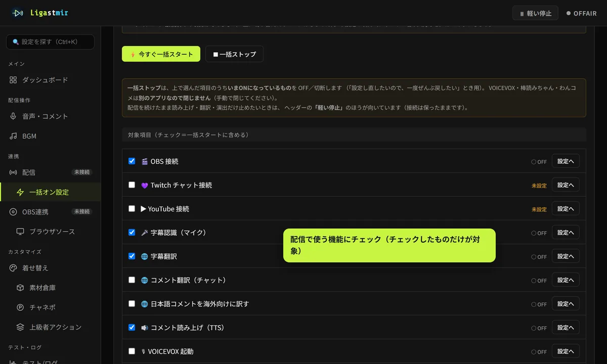Click the 未接続 badge beside 配信
The image size is (607, 364).
82,172
